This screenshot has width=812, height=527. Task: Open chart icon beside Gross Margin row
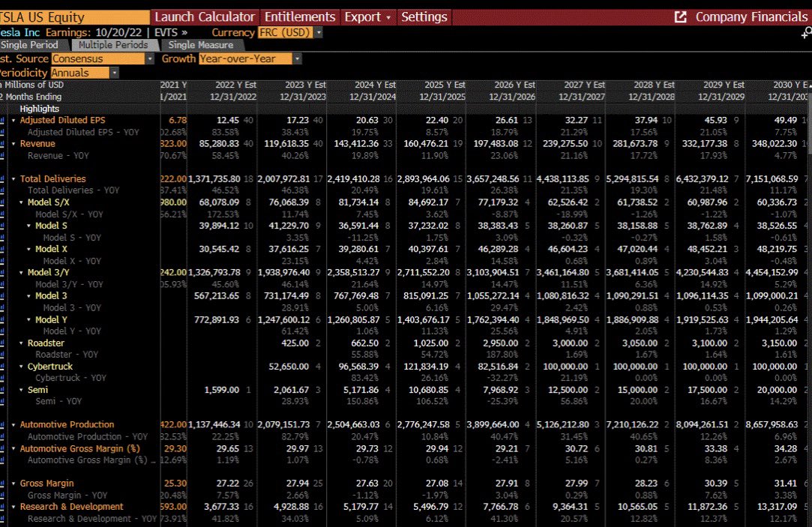2,484
